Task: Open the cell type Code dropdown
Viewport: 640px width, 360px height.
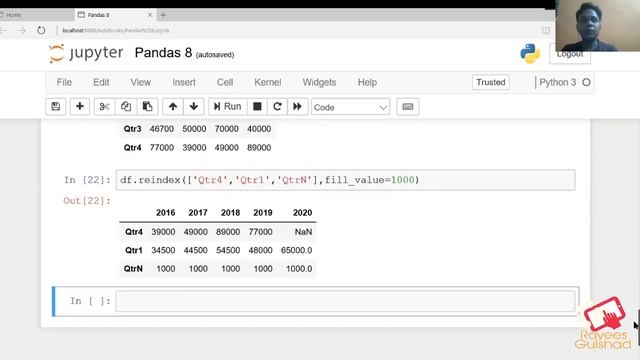Action: coord(351,107)
